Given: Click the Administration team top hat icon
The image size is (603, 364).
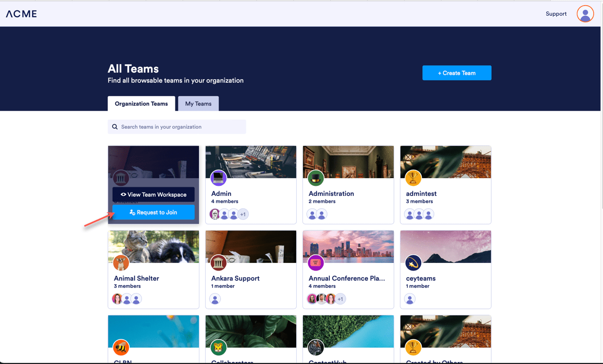Looking at the screenshot, I should pyautogui.click(x=316, y=178).
